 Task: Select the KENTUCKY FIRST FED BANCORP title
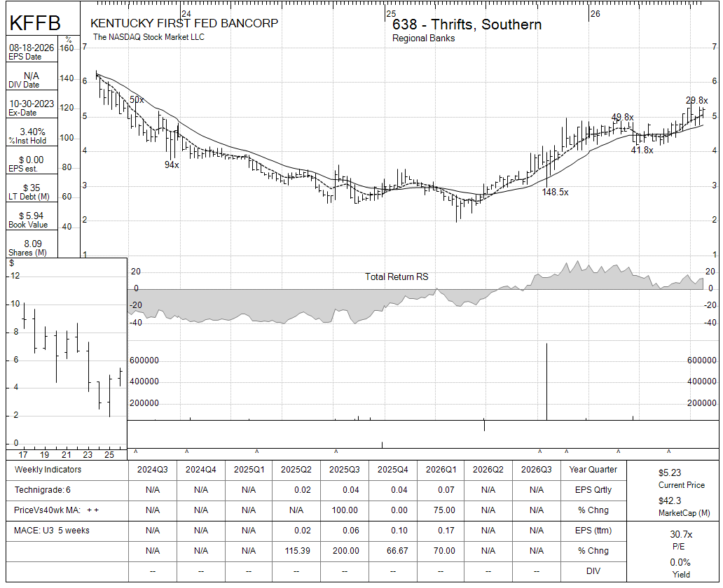pyautogui.click(x=184, y=23)
